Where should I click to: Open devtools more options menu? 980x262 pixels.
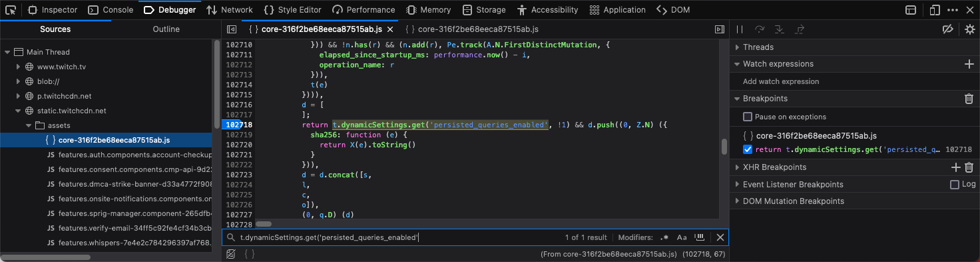click(953, 10)
